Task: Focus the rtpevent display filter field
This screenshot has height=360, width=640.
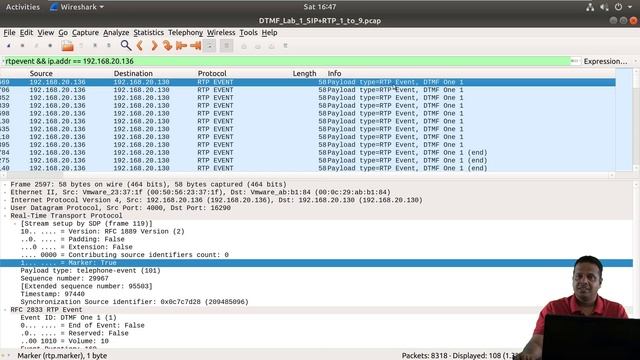Action: point(287,61)
